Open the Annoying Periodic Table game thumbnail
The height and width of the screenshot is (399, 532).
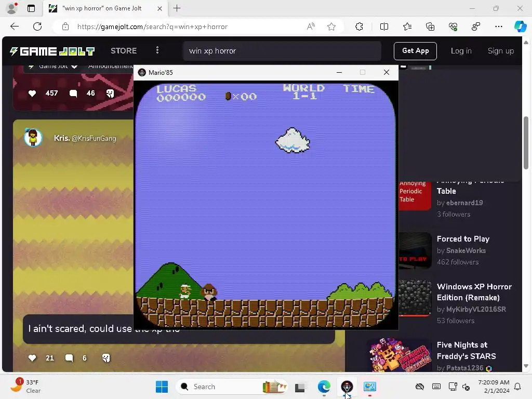coord(415,195)
